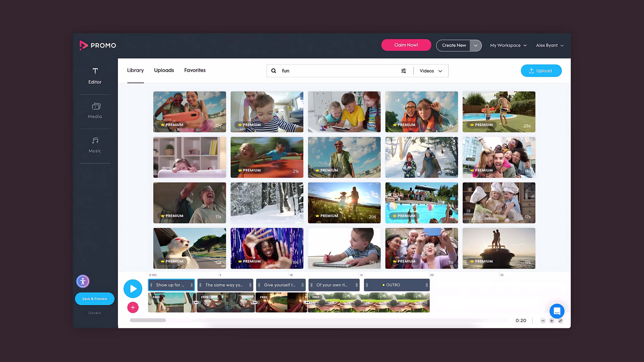This screenshot has width=644, height=362.
Task: Expand the Create New dropdown arrow
Action: point(475,45)
